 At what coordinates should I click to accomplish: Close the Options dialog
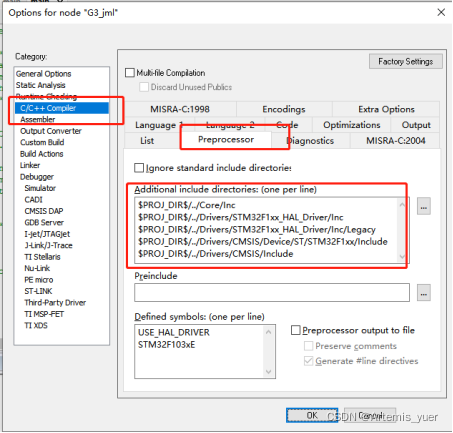(x=441, y=12)
